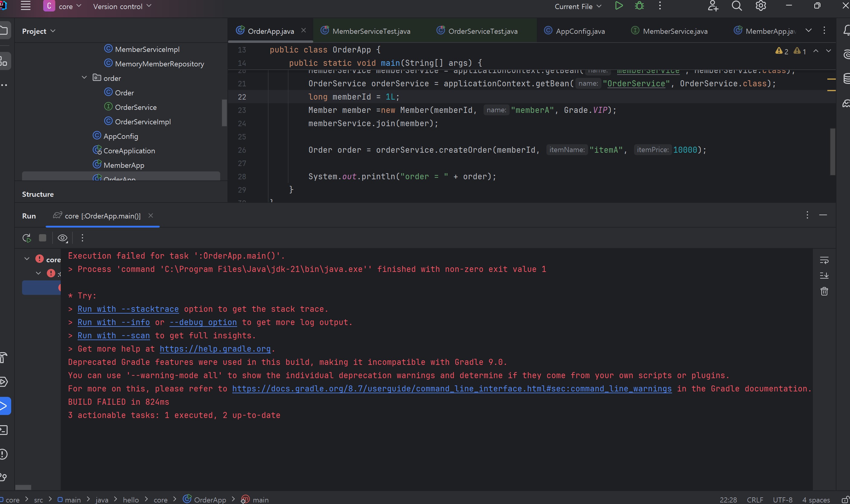Show more tool windows ellipsis
This screenshot has height=504, width=850.
[x=4, y=85]
